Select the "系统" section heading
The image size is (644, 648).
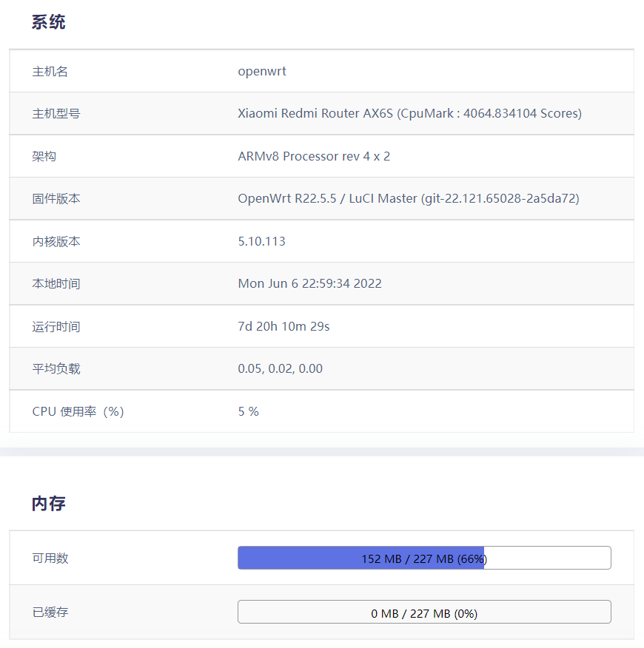coord(47,22)
